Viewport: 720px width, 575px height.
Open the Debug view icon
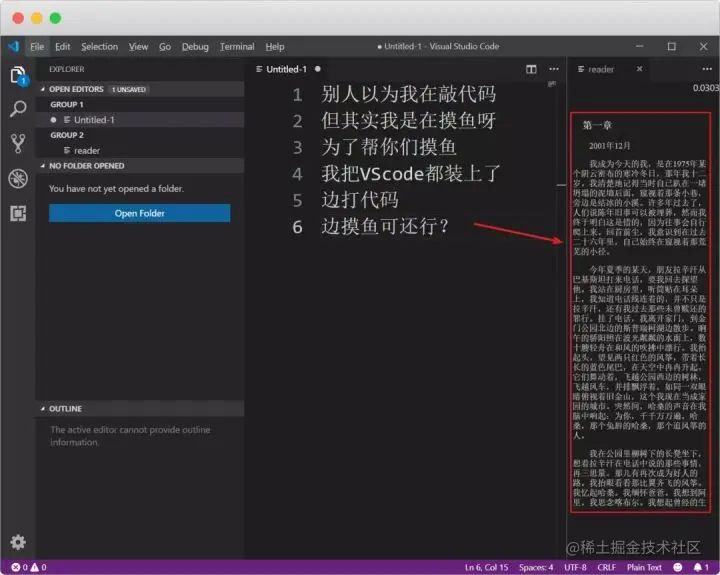tap(18, 179)
